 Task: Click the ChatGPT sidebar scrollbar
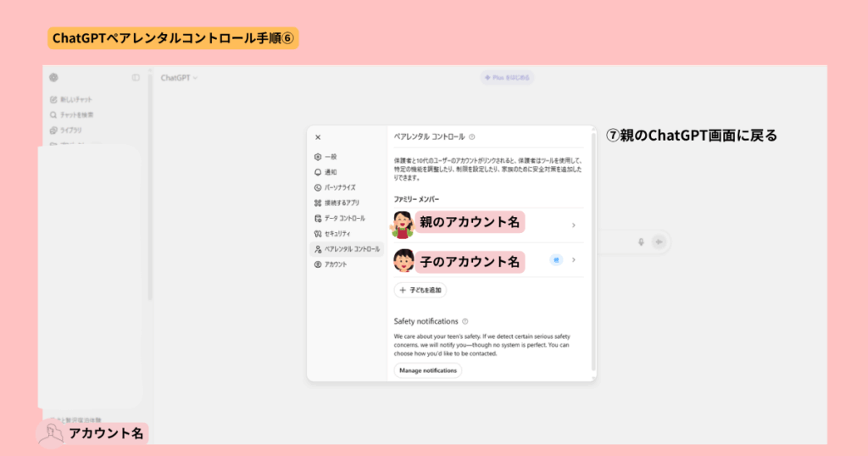pos(149,186)
